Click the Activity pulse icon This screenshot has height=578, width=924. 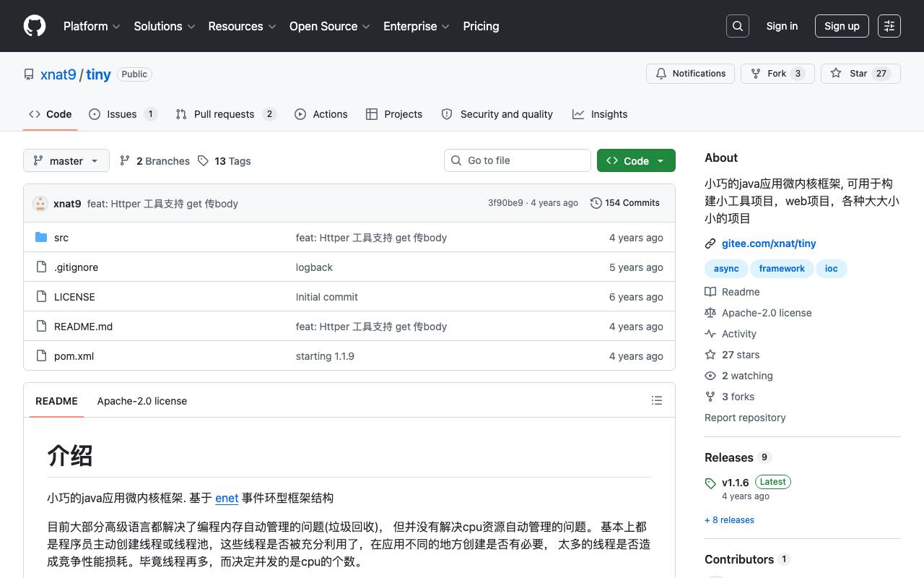point(710,334)
